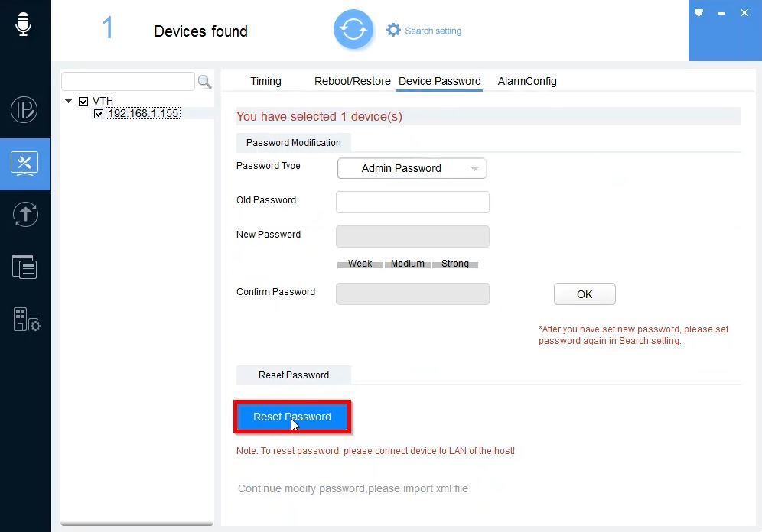762x532 pixels.
Task: Select the VTH group label
Action: (x=103, y=101)
